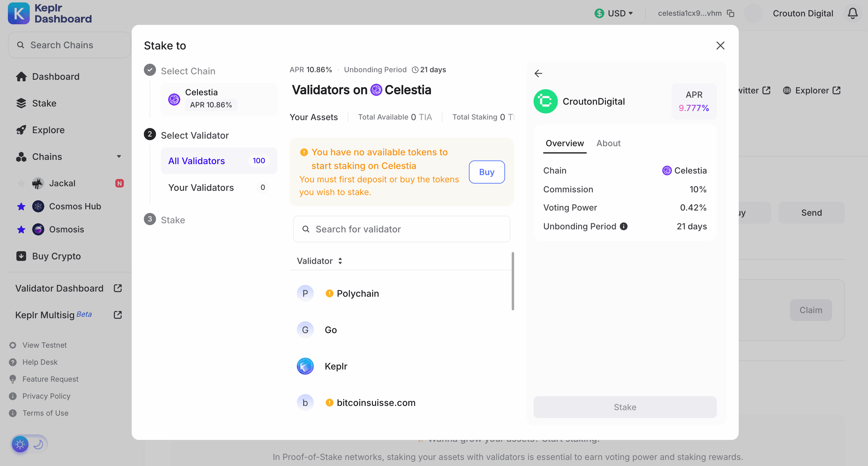The width and height of the screenshot is (868, 466).
Task: Open Buy Crypto in sidebar
Action: click(x=48, y=256)
